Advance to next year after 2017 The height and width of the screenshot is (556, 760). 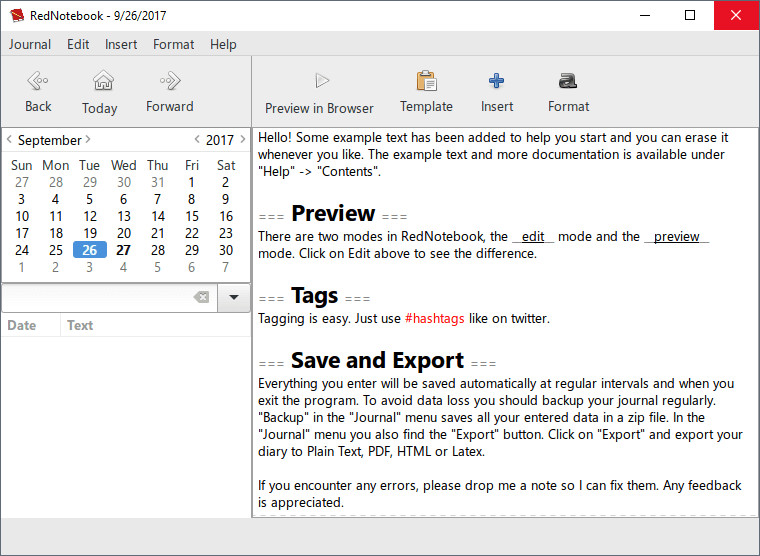241,140
